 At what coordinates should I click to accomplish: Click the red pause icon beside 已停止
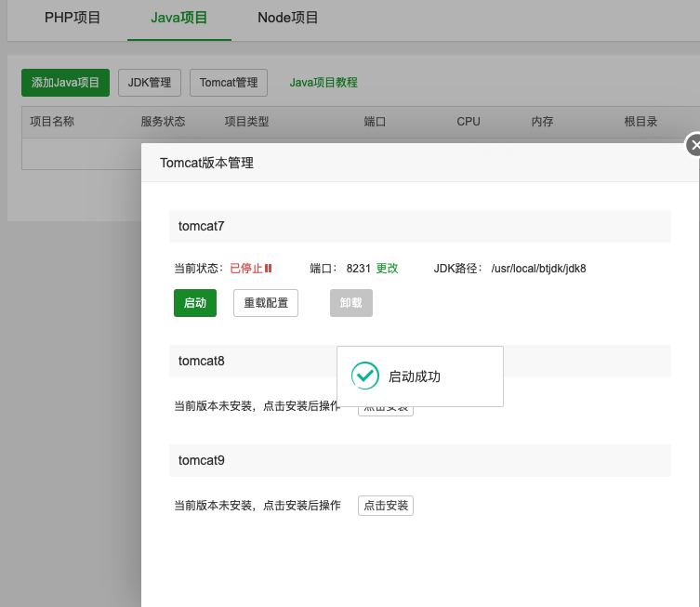[269, 269]
